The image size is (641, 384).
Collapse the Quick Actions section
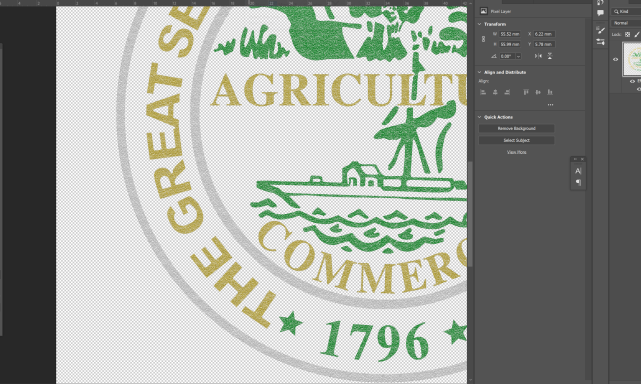(480, 117)
